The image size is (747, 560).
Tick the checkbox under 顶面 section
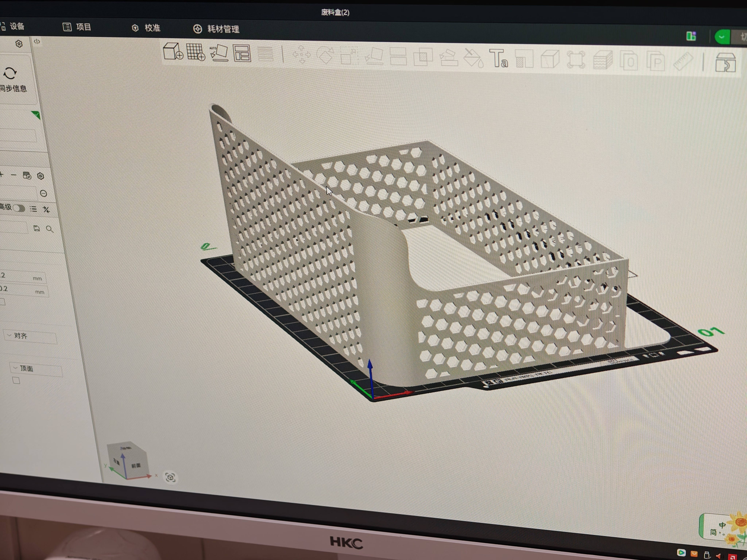point(16,380)
